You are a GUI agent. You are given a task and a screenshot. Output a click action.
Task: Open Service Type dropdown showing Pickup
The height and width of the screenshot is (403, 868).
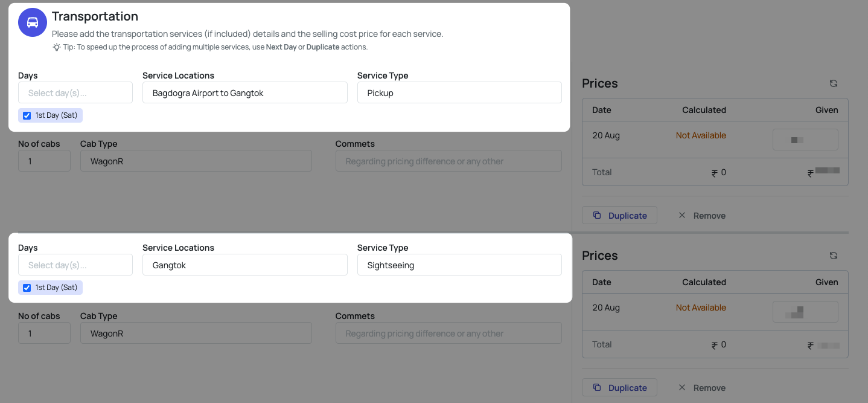tap(459, 93)
